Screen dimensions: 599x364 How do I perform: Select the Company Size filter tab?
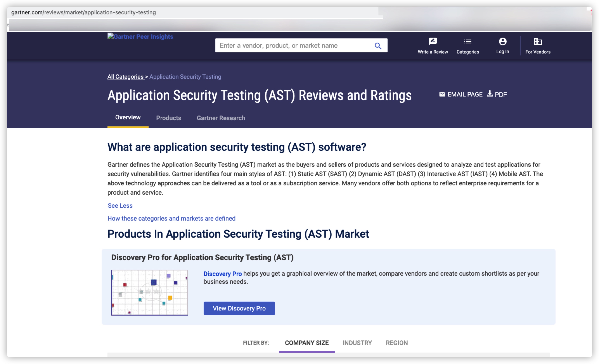[x=306, y=343]
